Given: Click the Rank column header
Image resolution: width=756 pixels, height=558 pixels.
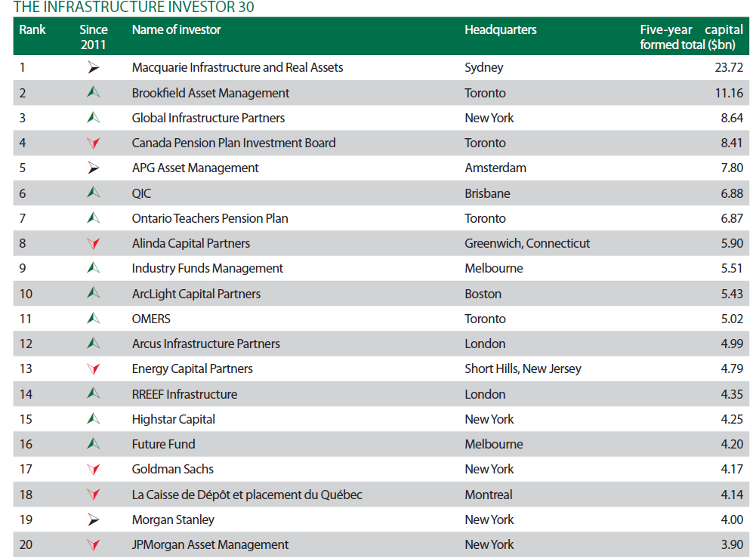Looking at the screenshot, I should [32, 30].
